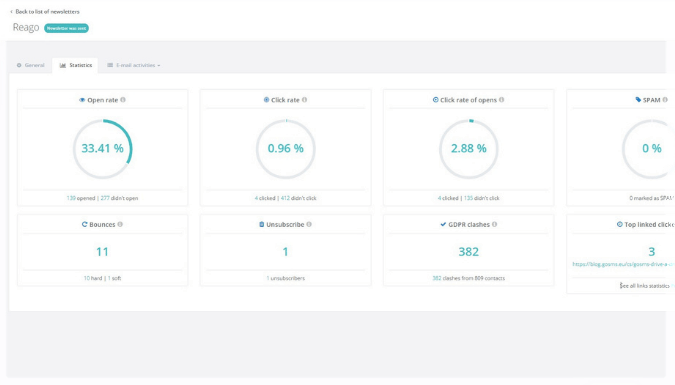Click the info icon next to Bounces

[x=120, y=224]
